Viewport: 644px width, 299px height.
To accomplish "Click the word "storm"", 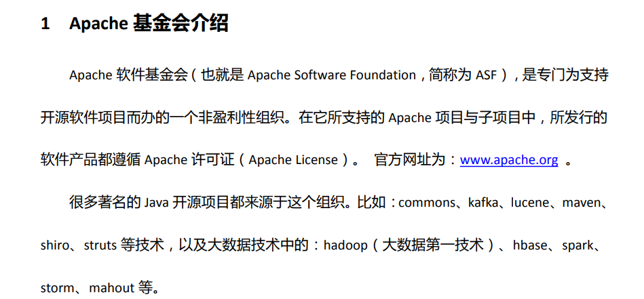I will 58,288.
